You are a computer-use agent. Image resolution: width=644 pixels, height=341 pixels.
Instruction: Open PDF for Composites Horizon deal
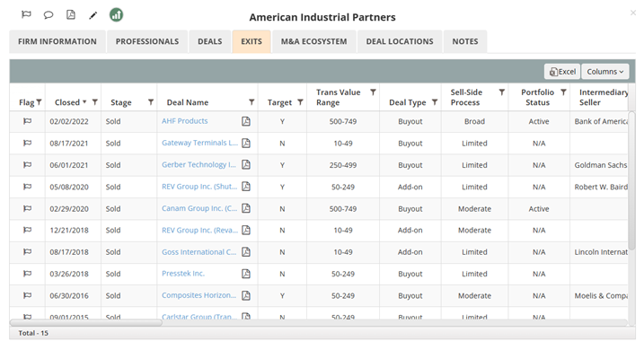[x=246, y=295]
